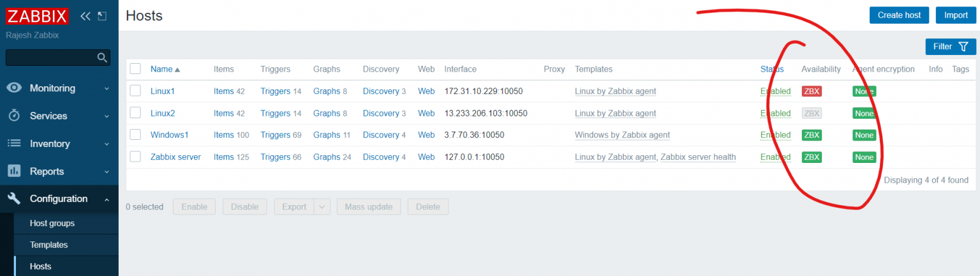
Task: Toggle Enabled status for Zabbix server
Action: 775,157
